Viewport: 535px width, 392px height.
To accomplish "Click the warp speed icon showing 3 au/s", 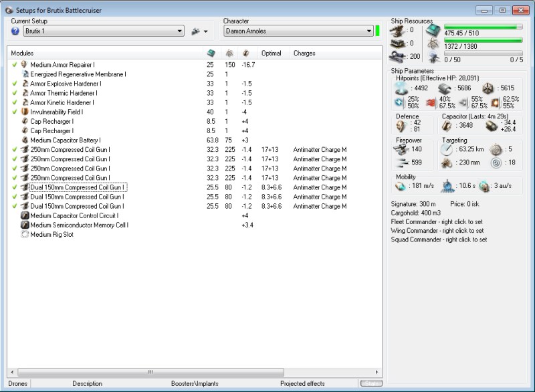I will click(x=484, y=186).
